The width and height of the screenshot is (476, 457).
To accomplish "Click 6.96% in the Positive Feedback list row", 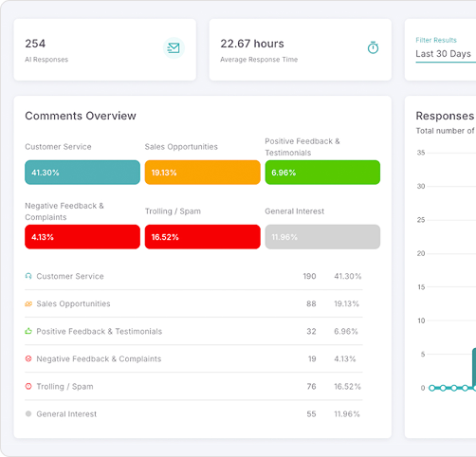I will [x=346, y=331].
